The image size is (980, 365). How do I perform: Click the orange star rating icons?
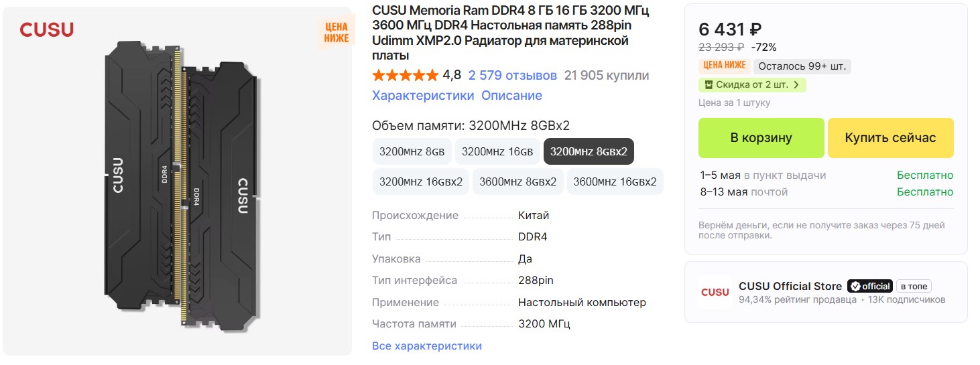[405, 75]
